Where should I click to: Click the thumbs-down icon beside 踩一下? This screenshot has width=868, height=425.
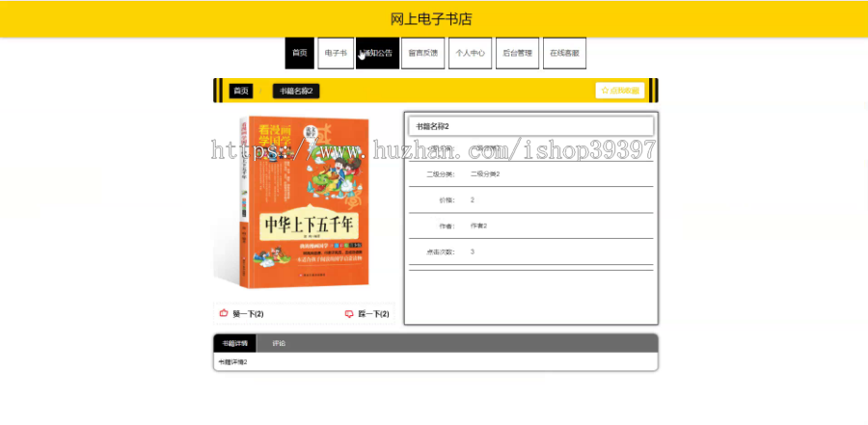(349, 314)
